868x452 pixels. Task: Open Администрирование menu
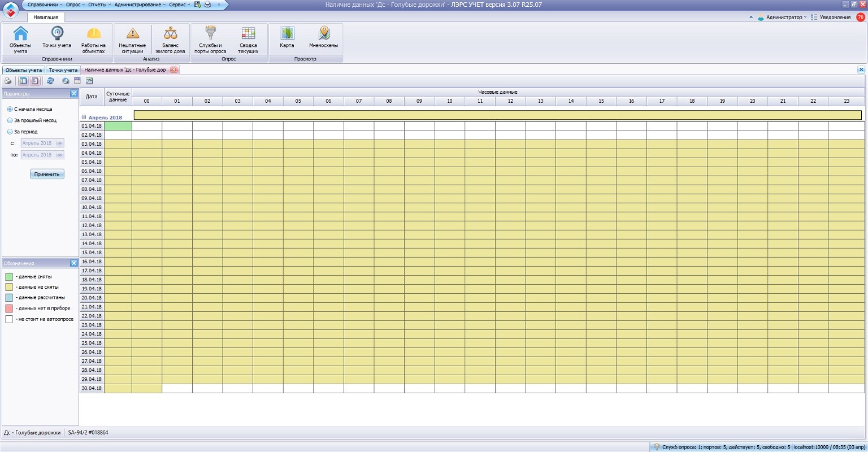(140, 5)
